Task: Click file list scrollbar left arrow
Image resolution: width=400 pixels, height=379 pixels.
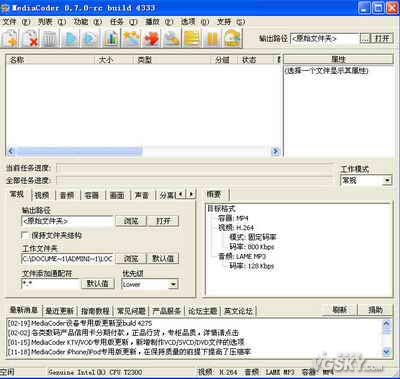Action: [11, 152]
